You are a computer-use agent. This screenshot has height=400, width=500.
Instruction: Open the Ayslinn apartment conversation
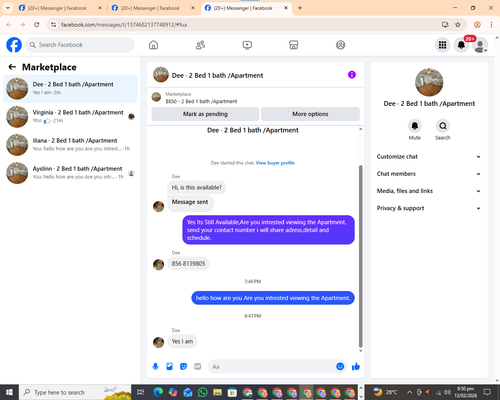(70, 173)
